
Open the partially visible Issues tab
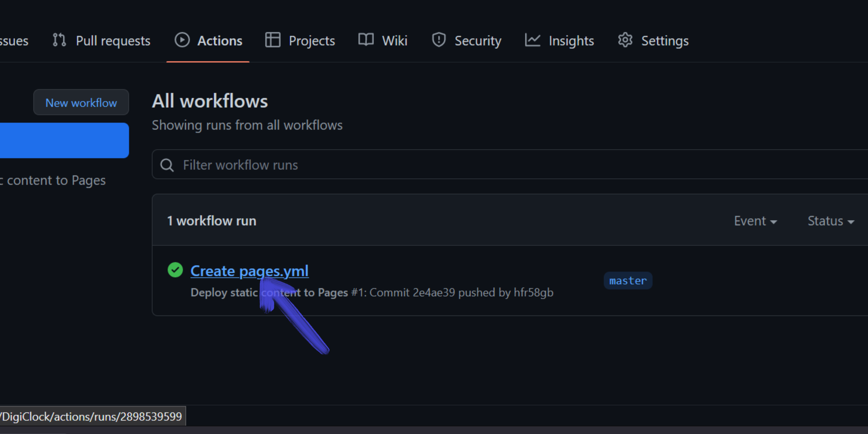pyautogui.click(x=14, y=41)
